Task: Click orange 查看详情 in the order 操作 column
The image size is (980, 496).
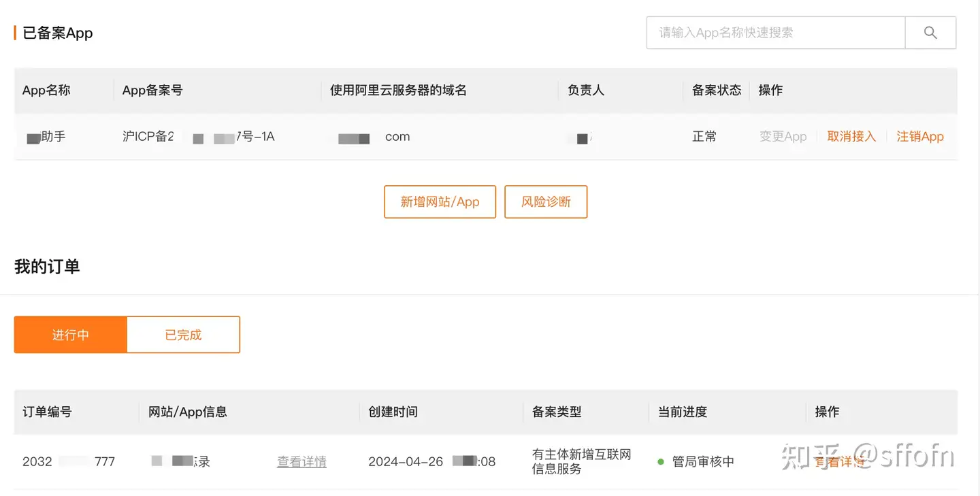Action: click(840, 462)
